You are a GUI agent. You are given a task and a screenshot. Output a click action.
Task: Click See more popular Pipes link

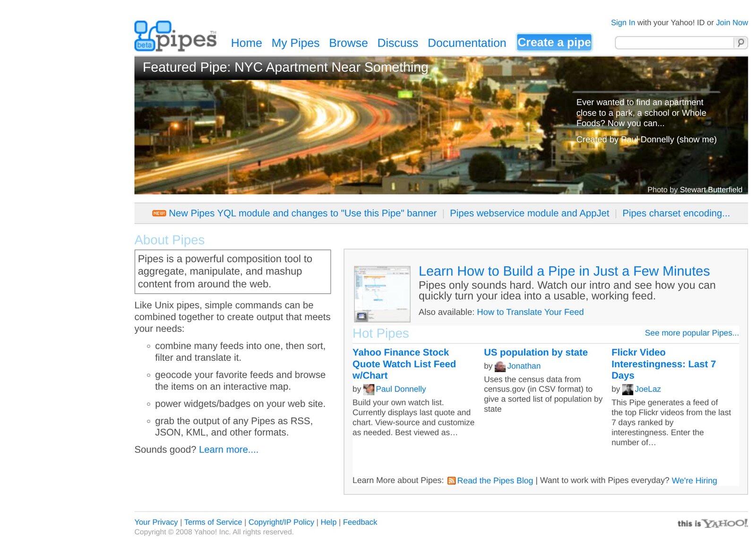coord(692,333)
